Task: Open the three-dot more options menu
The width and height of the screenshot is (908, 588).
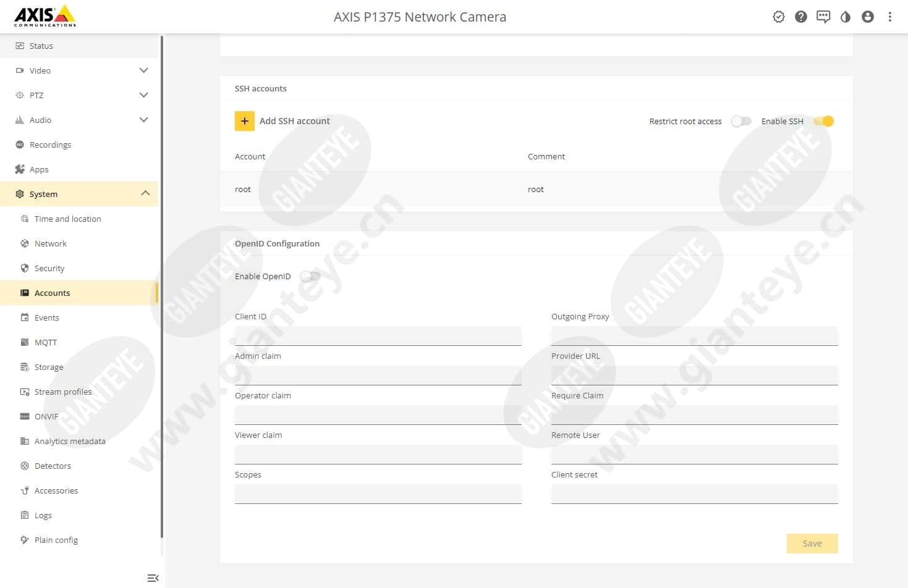Action: 890,17
